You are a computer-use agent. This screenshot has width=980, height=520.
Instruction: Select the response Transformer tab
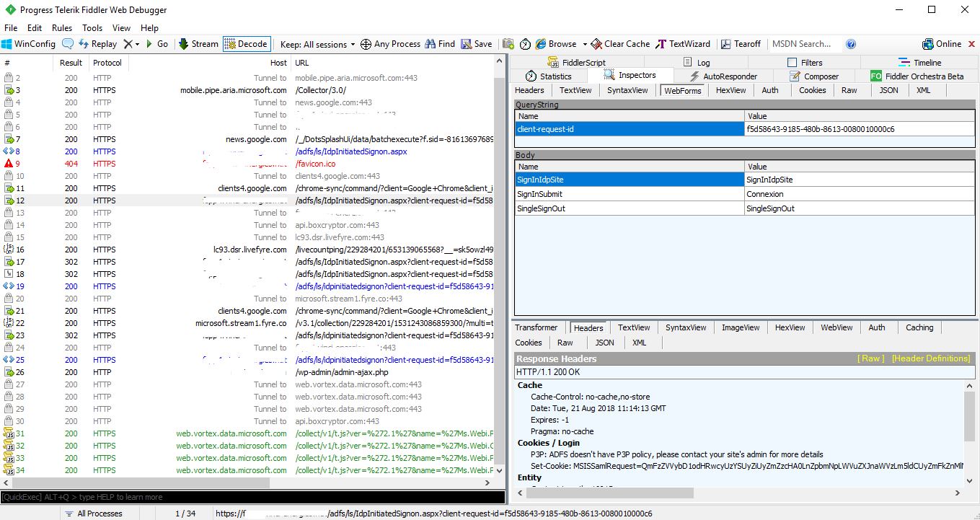[537, 327]
